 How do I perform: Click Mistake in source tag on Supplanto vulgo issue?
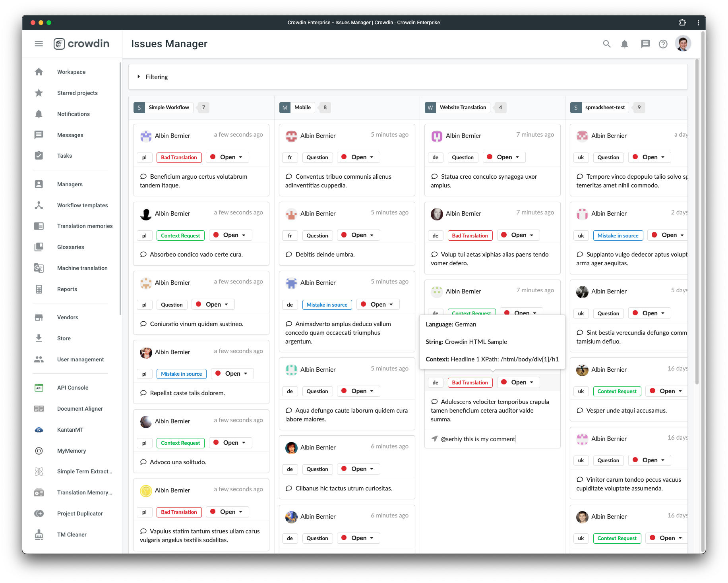click(618, 236)
